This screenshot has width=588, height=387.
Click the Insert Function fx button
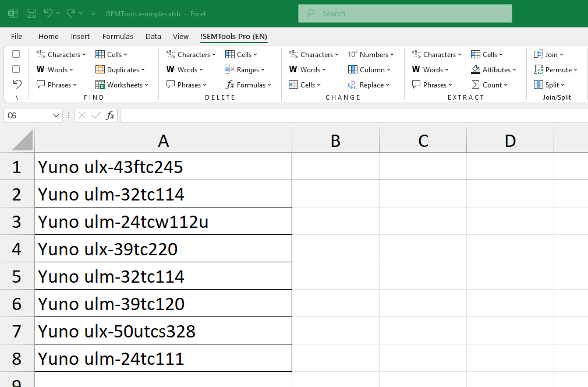tap(110, 115)
